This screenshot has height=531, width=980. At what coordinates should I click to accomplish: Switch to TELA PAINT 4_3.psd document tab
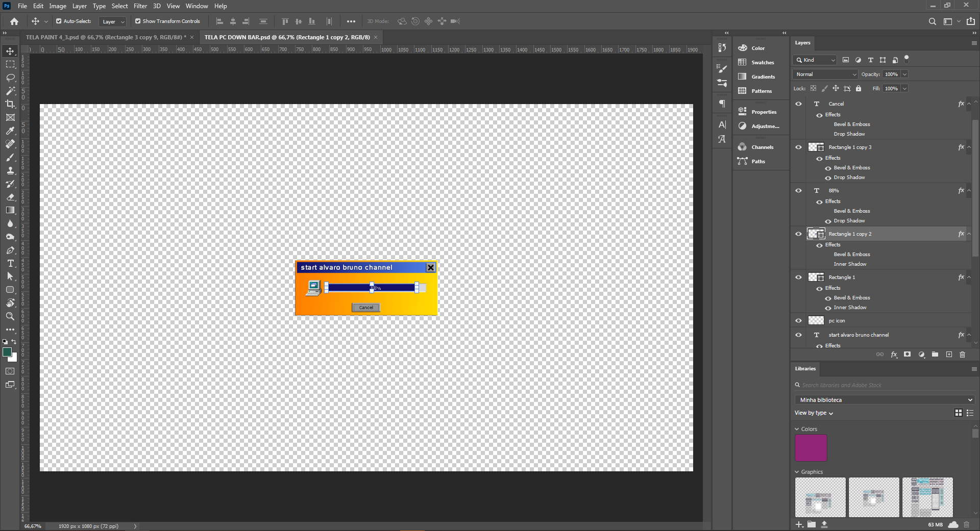[x=106, y=37]
